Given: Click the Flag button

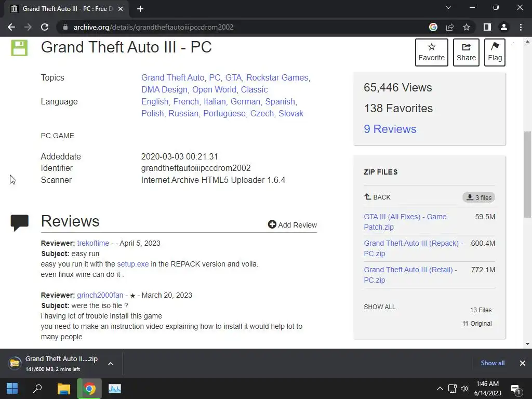Looking at the screenshot, I should tap(495, 52).
